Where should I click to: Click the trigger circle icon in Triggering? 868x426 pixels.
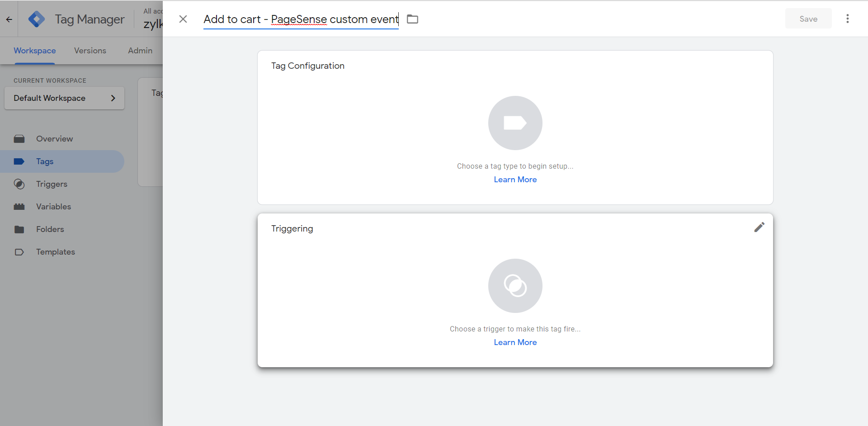point(515,286)
